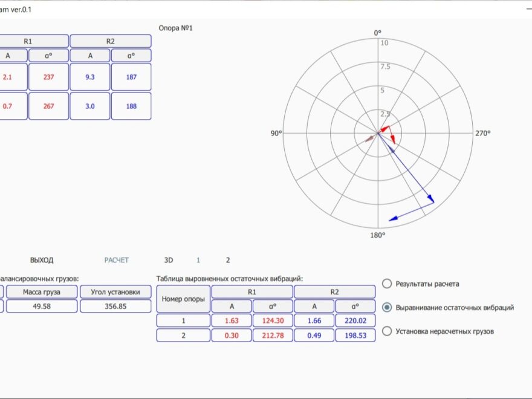Click the residual amplitude cell showing 1.63
Image resolution: width=532 pixels, height=399 pixels.
[232, 320]
